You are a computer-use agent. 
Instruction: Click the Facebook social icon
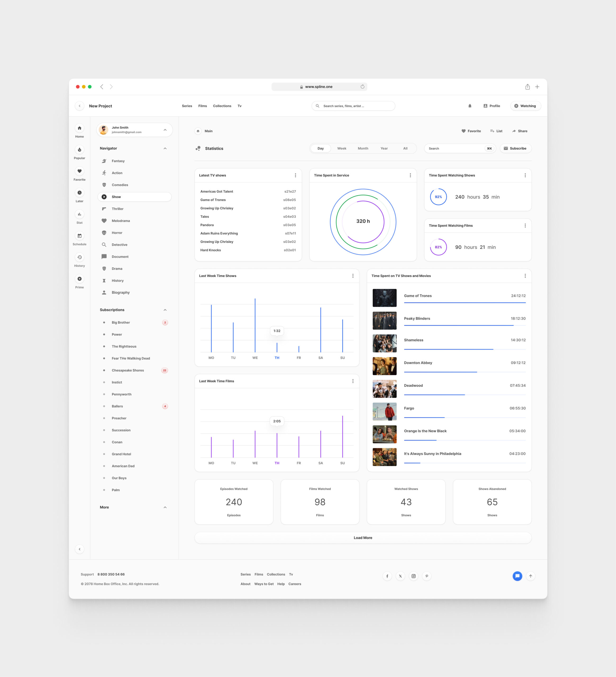tap(387, 576)
